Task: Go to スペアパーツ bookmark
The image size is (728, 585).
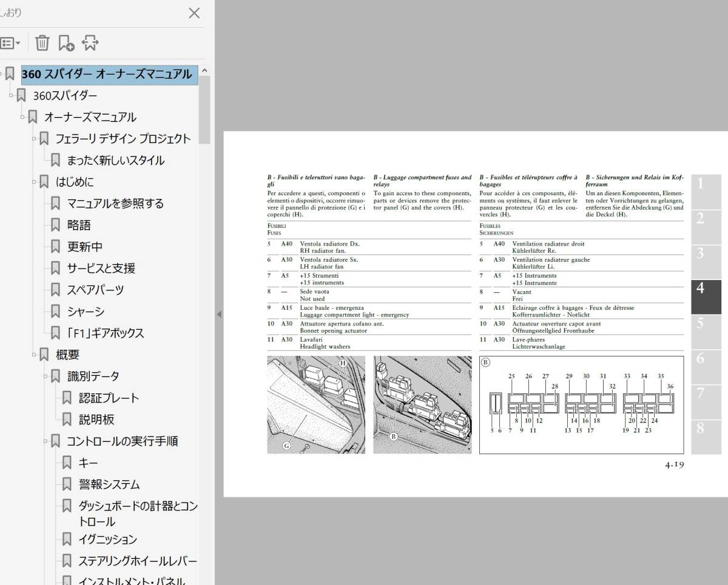Action: pyautogui.click(x=95, y=290)
